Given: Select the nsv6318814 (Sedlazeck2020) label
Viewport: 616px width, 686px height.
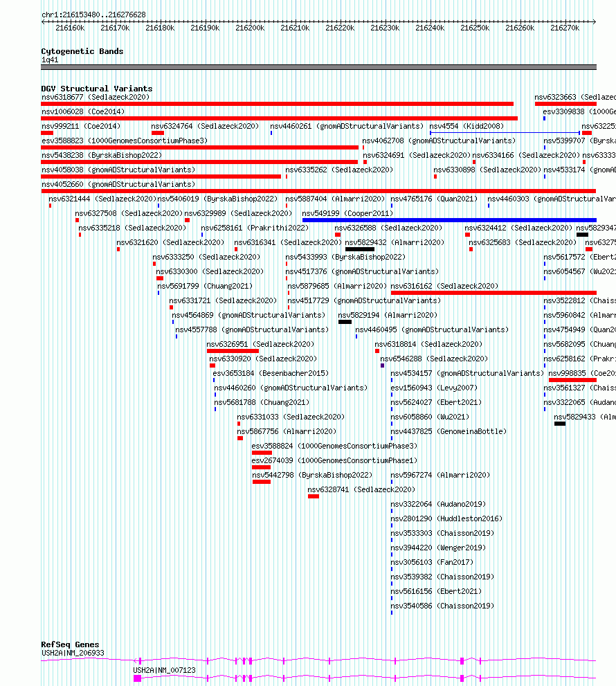Looking at the screenshot, I should (x=428, y=344).
